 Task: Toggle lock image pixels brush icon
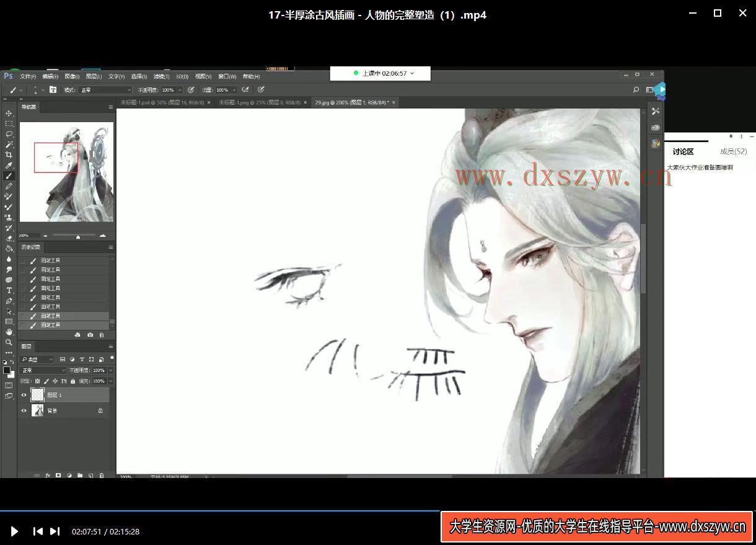(x=46, y=381)
